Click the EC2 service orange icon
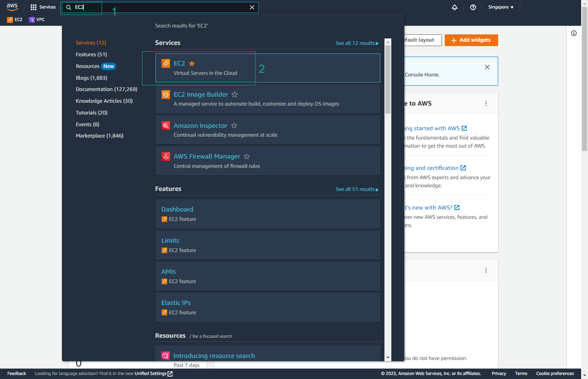Viewport: 588px width, 379px height. tap(166, 64)
